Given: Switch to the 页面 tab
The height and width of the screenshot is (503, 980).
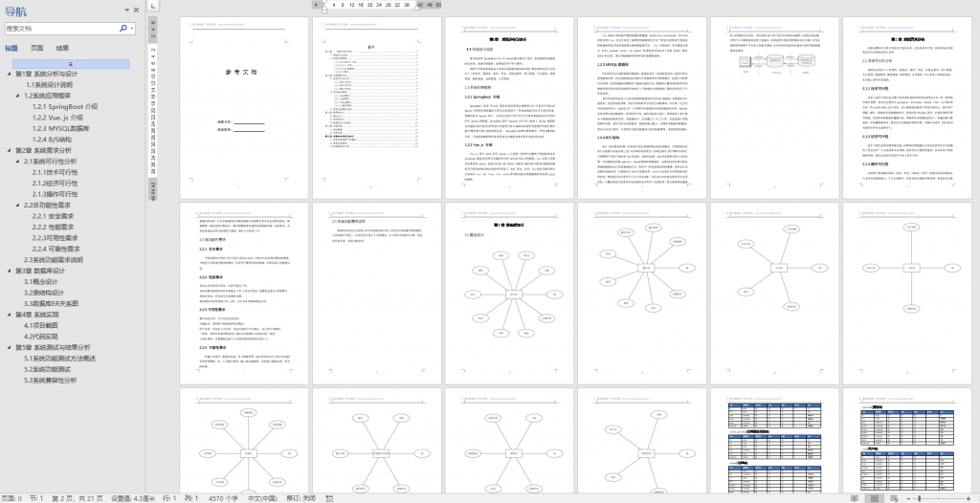Looking at the screenshot, I should [x=37, y=48].
